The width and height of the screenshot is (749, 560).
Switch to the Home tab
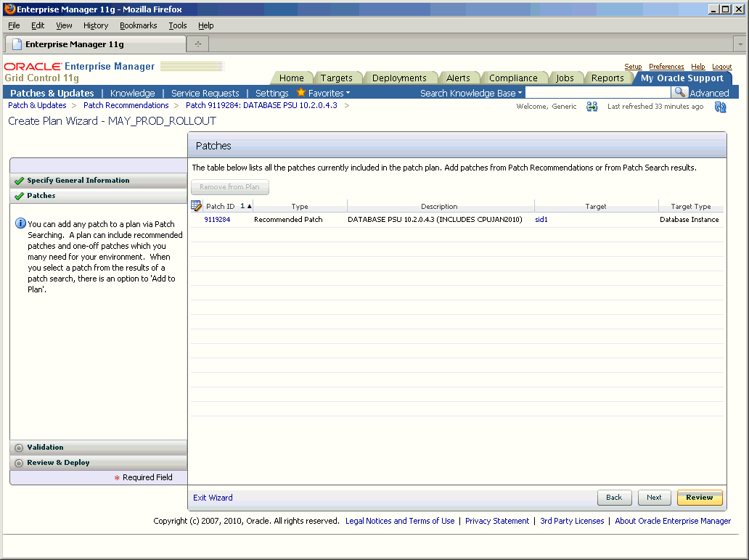click(291, 78)
